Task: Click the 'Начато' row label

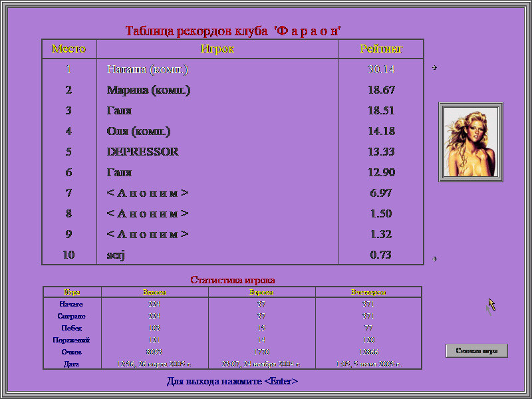Action: point(71,305)
